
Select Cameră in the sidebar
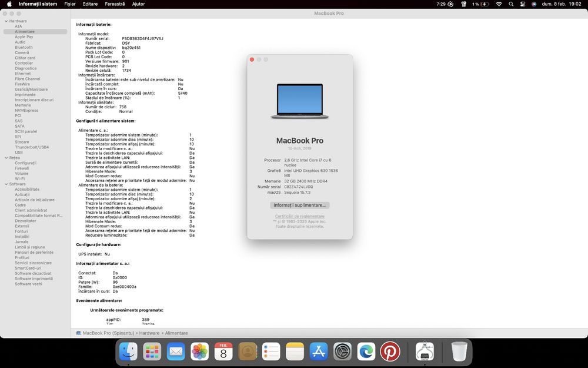(22, 52)
